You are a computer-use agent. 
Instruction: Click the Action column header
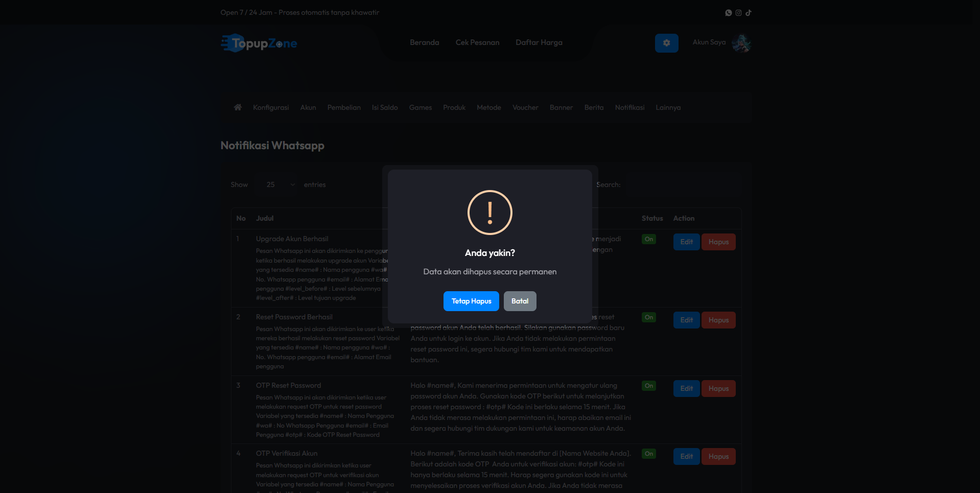[684, 218]
